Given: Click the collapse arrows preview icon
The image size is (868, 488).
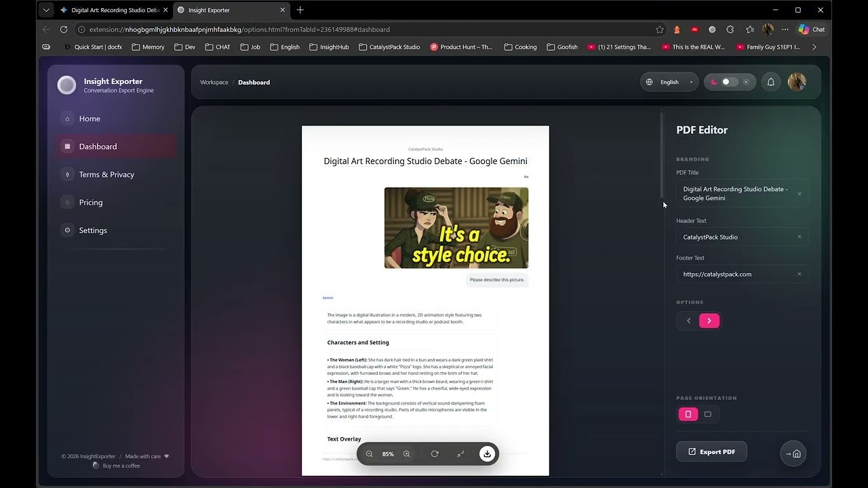Looking at the screenshot, I should tap(460, 454).
